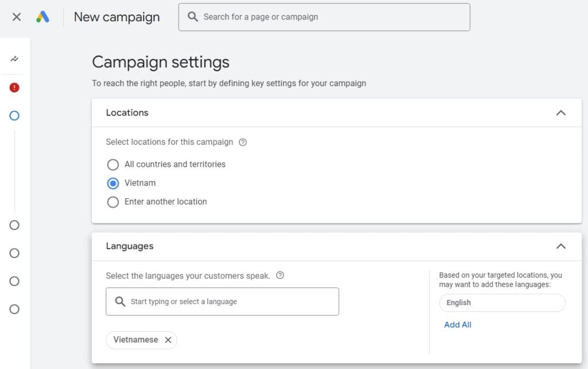Open the languages help tooltip
This screenshot has height=369, width=588.
(280, 275)
